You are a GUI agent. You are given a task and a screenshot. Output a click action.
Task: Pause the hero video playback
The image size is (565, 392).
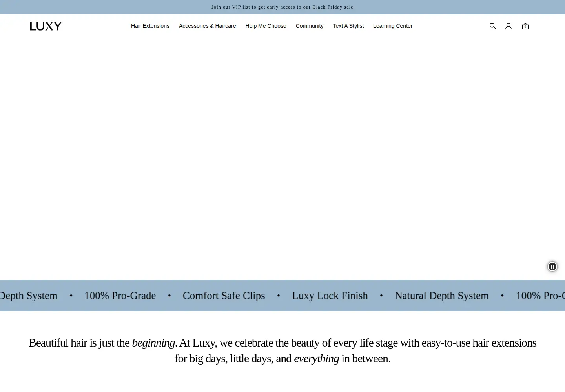tap(552, 267)
